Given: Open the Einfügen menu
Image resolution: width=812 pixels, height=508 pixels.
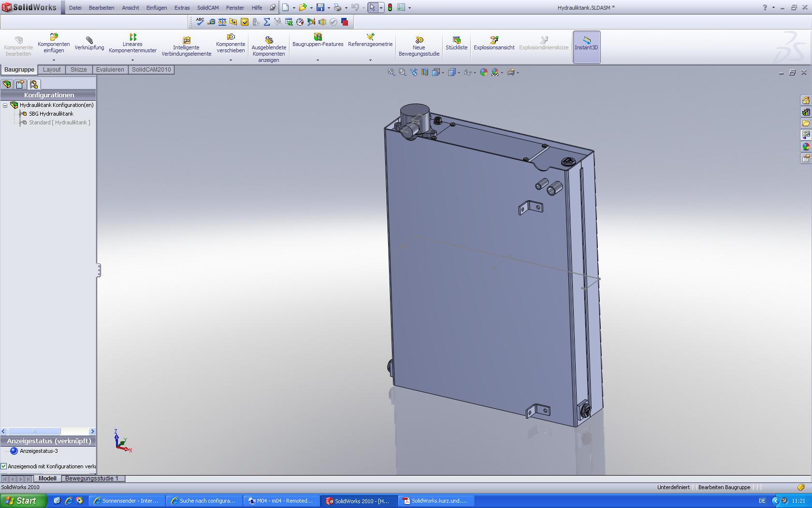Looking at the screenshot, I should coord(156,8).
